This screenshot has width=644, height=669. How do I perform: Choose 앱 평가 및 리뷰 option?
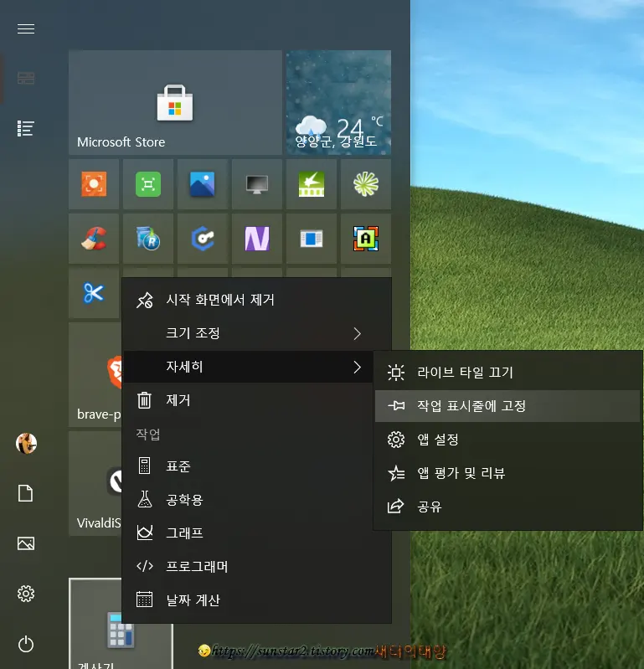(x=507, y=473)
